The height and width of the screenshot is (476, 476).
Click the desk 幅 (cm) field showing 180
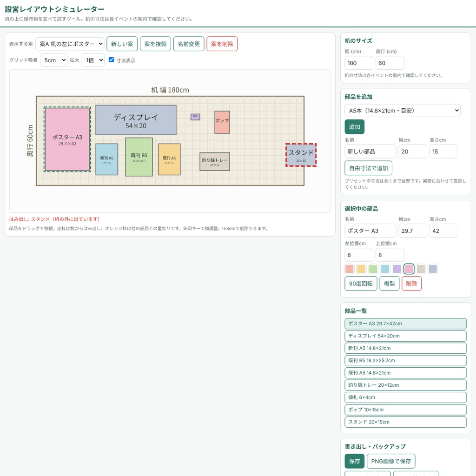point(358,63)
